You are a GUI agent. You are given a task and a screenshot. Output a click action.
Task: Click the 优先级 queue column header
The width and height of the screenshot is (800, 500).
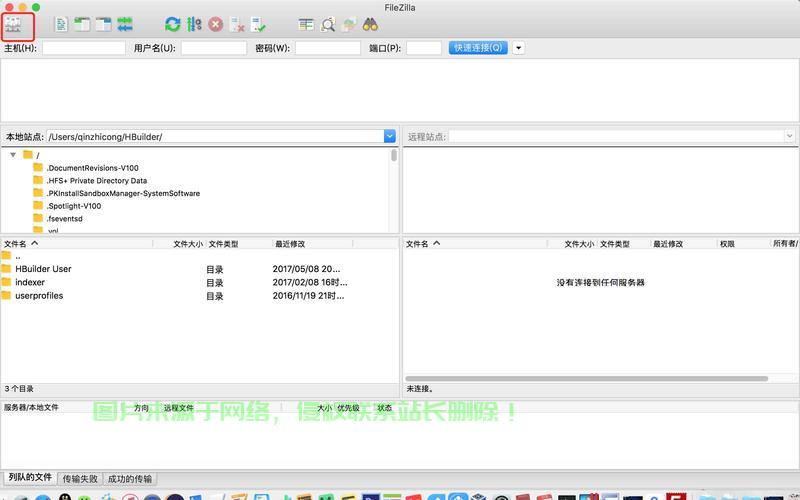coord(348,408)
